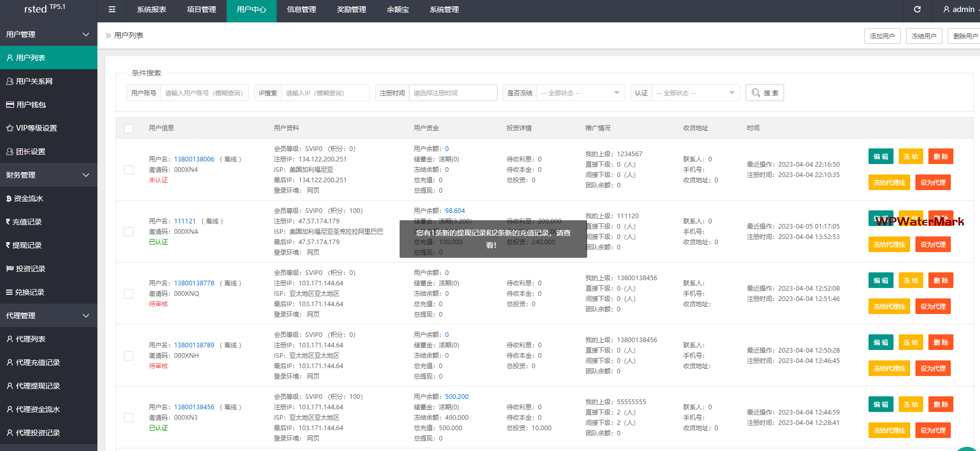Click the 添加用户 button
980x451 pixels.
pyautogui.click(x=882, y=36)
